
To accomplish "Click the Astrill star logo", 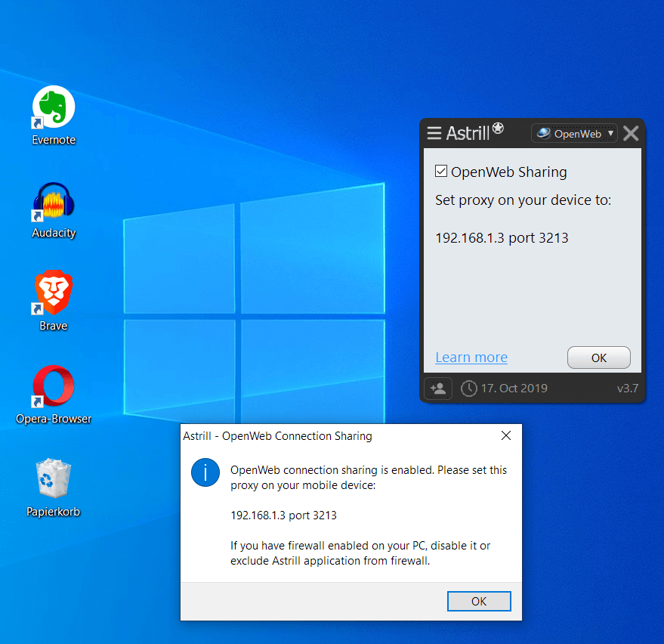I will (x=498, y=128).
